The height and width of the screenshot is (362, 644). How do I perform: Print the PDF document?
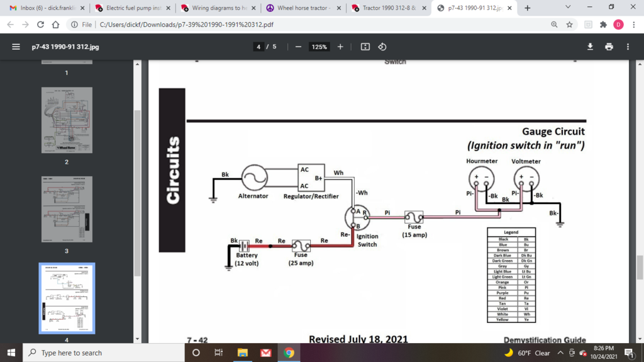[609, 47]
